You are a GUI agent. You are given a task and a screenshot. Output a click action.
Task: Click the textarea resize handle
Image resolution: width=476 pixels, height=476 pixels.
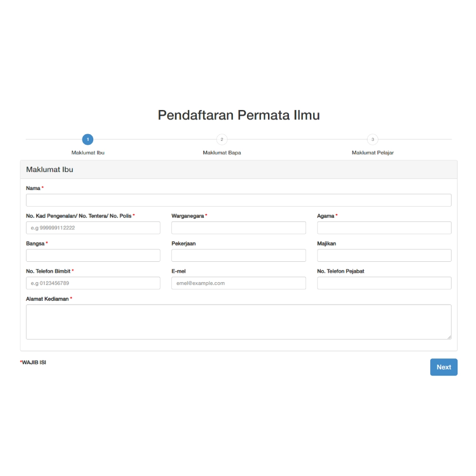449,337
